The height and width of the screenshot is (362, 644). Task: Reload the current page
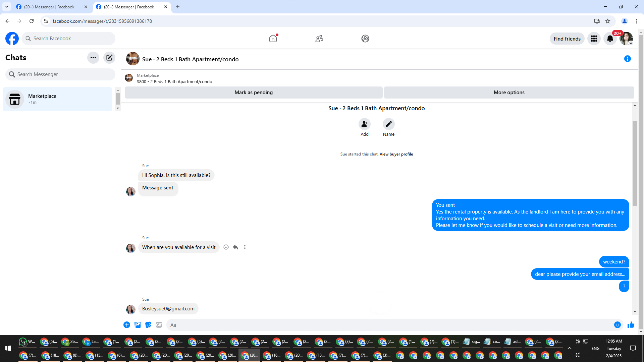point(32,21)
